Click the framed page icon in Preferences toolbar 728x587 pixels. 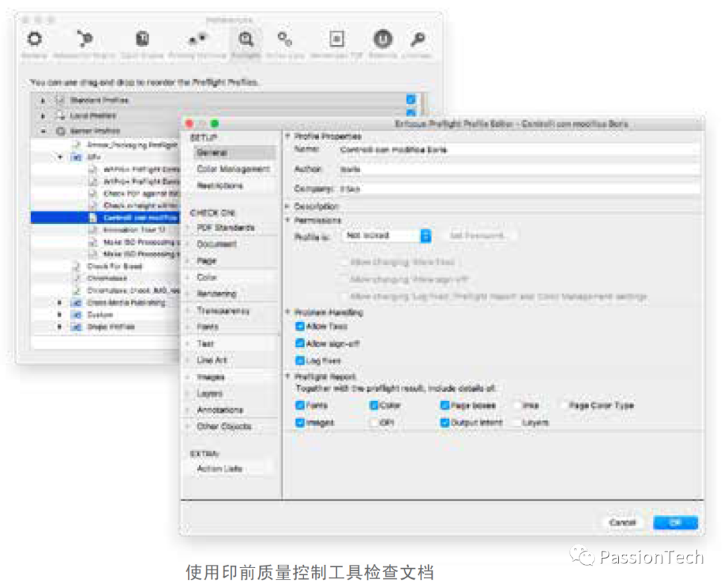tap(336, 40)
